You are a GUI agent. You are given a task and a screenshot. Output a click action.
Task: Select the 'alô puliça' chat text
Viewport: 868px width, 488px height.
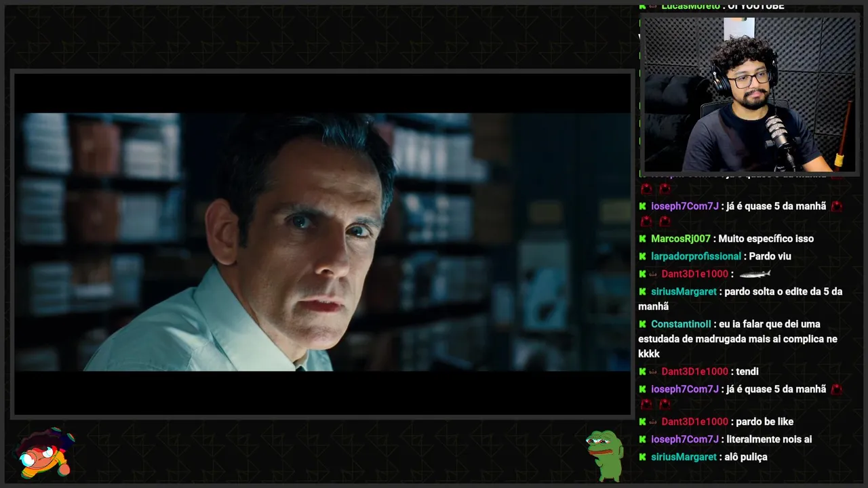click(746, 457)
